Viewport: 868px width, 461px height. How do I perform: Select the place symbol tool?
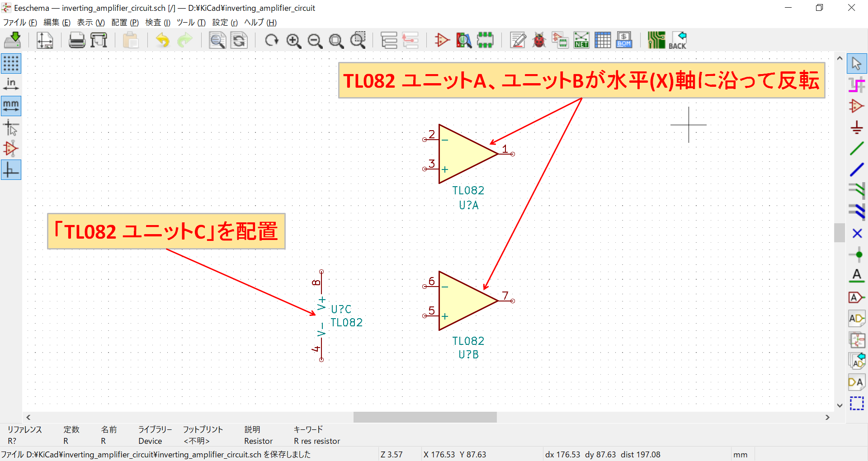[857, 106]
